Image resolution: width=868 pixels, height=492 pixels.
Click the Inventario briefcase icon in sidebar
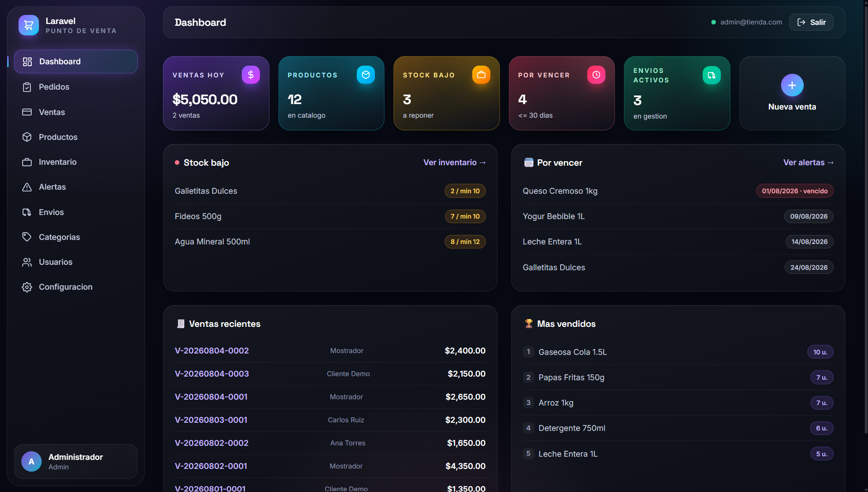point(27,162)
